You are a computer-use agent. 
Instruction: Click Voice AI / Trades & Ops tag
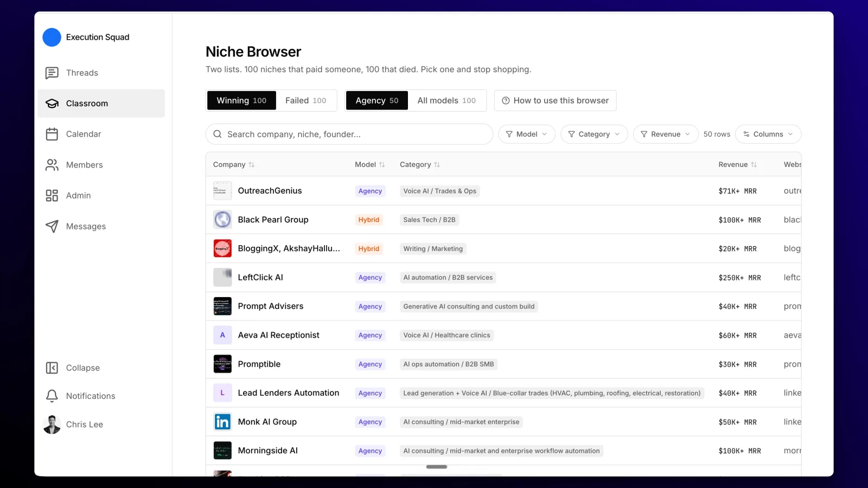(440, 191)
